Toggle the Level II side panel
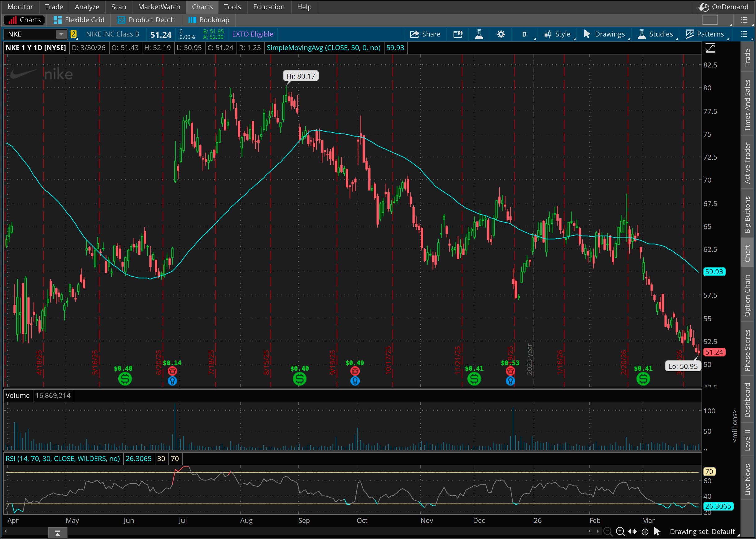The height and width of the screenshot is (539, 756). coord(747,439)
